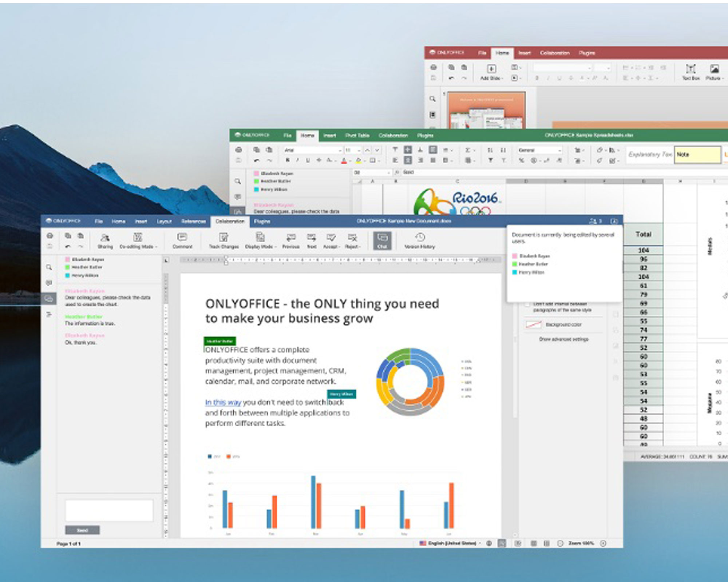Select slide 1 thumbnail in presentation window
The width and height of the screenshot is (728, 582).
pos(486,110)
